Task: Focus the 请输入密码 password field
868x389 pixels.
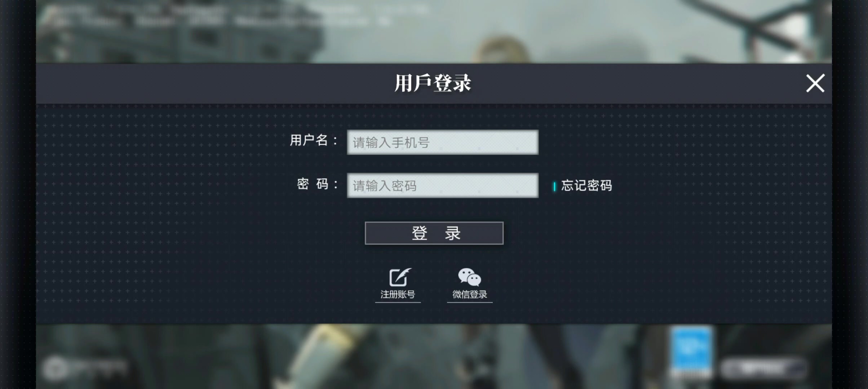Action: 443,185
